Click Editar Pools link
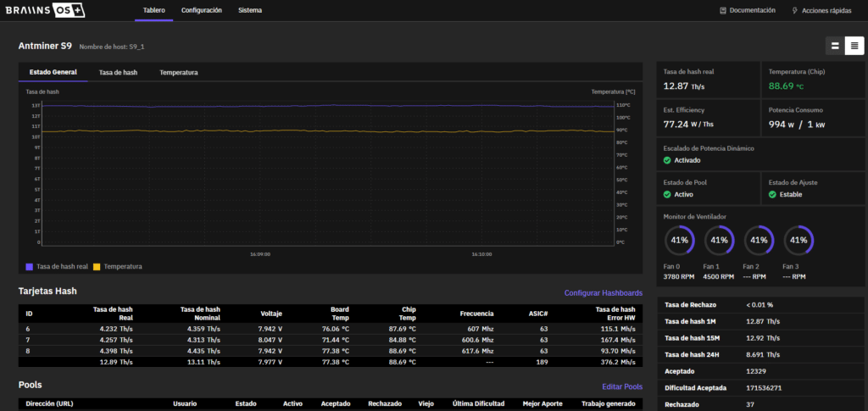868x411 pixels. (622, 386)
